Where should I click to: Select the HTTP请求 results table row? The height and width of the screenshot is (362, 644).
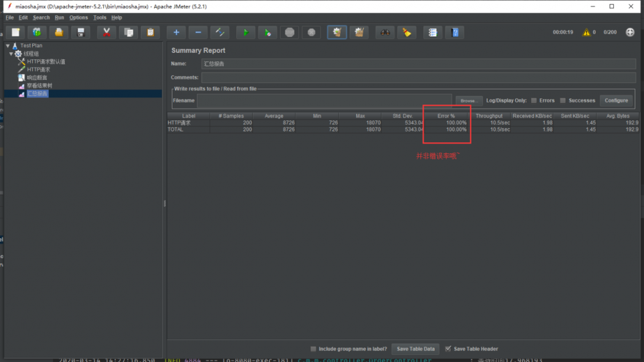pos(403,123)
